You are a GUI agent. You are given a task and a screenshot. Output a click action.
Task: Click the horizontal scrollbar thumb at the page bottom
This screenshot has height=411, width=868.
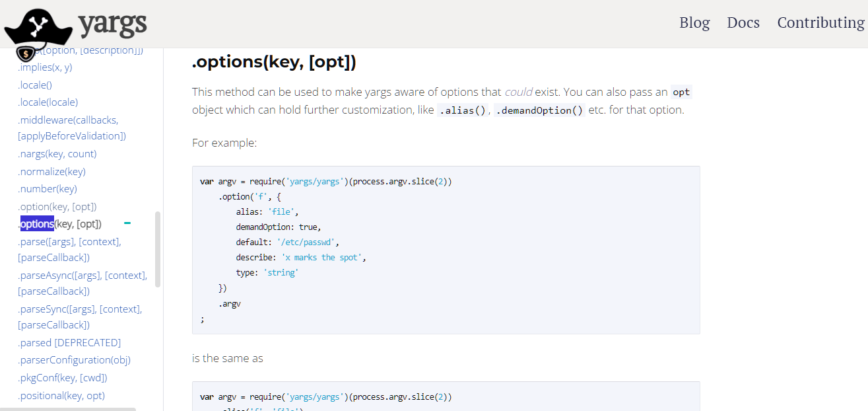click(68, 409)
